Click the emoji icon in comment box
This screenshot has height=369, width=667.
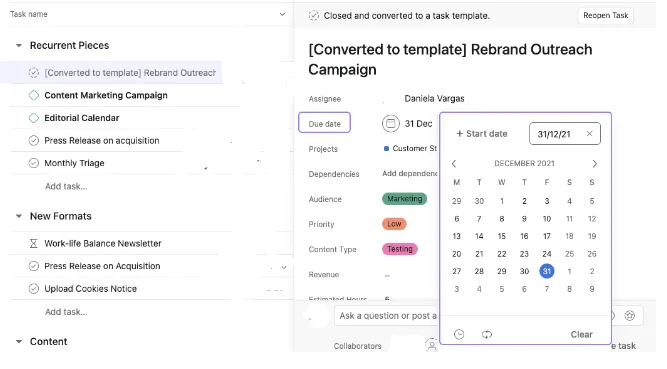pyautogui.click(x=630, y=315)
